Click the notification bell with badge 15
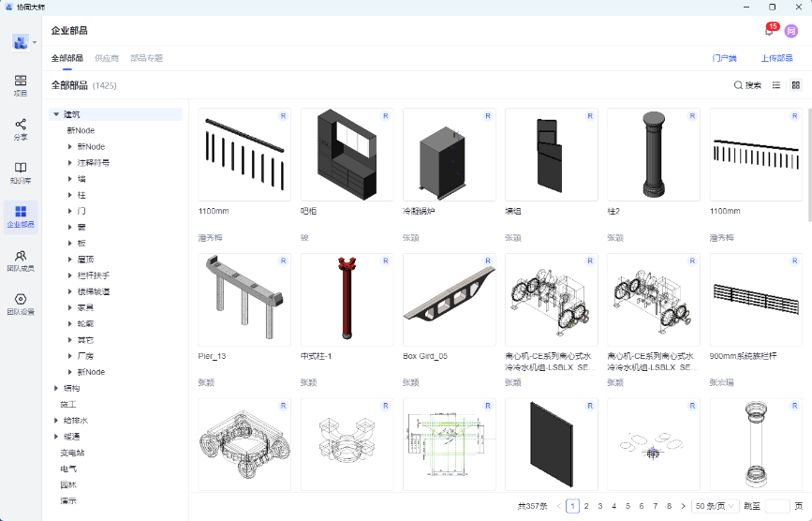This screenshot has width=812, height=521. tap(769, 31)
